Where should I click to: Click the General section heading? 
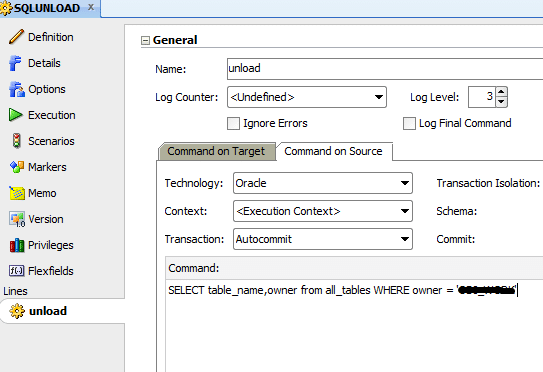point(175,40)
